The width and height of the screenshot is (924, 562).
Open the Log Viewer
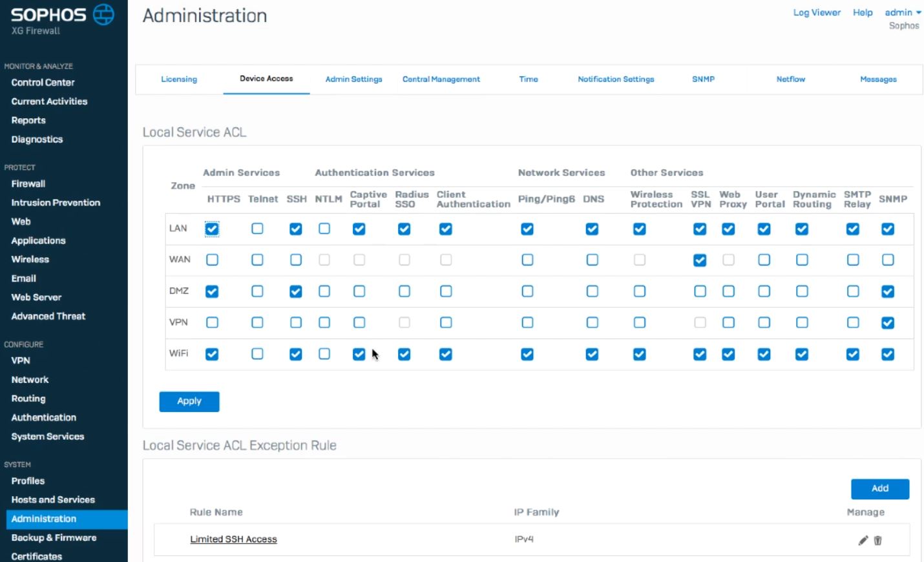816,12
